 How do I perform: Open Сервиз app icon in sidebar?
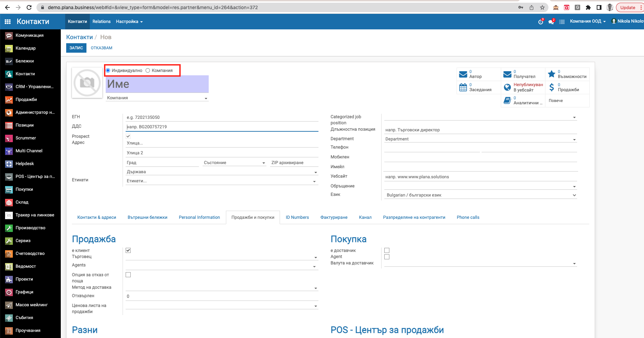9,241
